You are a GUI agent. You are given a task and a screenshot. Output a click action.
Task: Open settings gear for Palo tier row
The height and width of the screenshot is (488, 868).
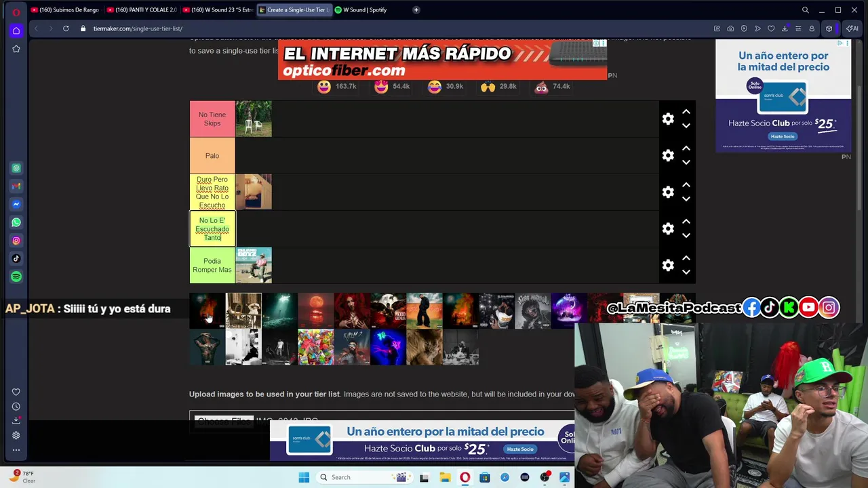point(668,156)
